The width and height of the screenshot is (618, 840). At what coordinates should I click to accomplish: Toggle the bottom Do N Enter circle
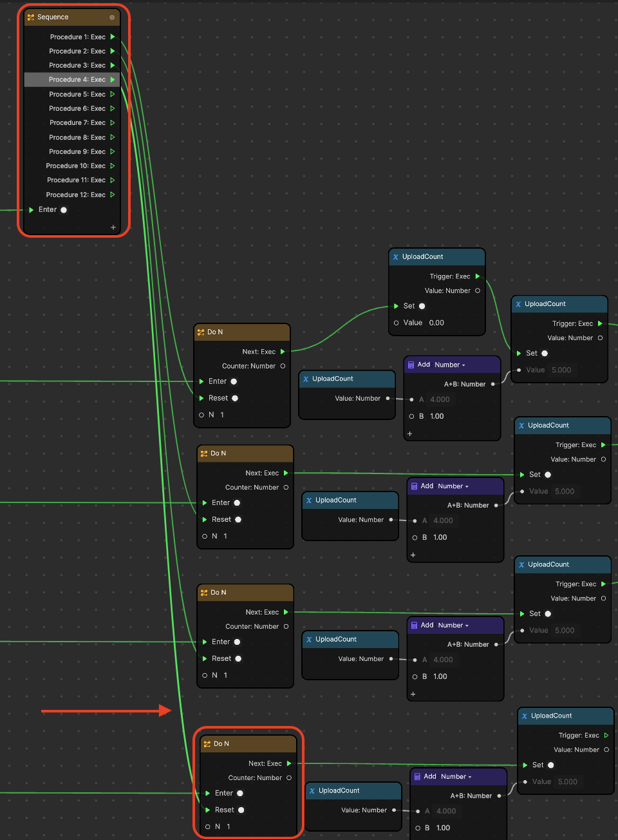point(240,793)
